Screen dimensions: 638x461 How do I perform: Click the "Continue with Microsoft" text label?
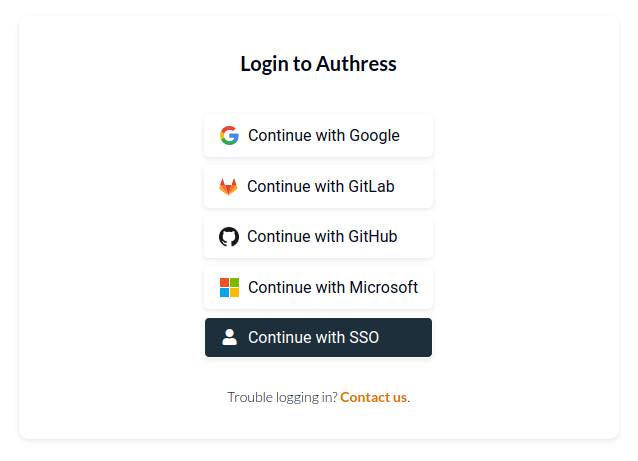(x=333, y=288)
